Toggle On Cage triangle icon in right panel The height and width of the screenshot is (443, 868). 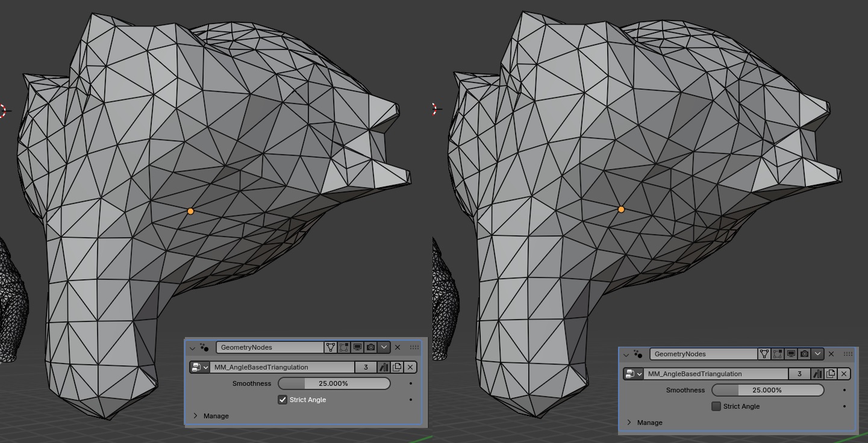click(x=764, y=354)
